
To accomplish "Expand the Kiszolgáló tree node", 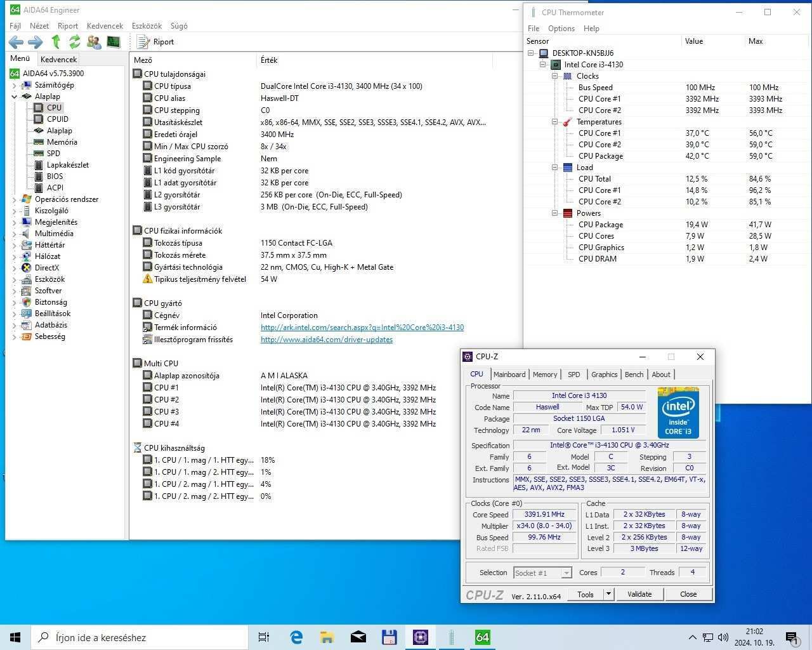I will [15, 211].
